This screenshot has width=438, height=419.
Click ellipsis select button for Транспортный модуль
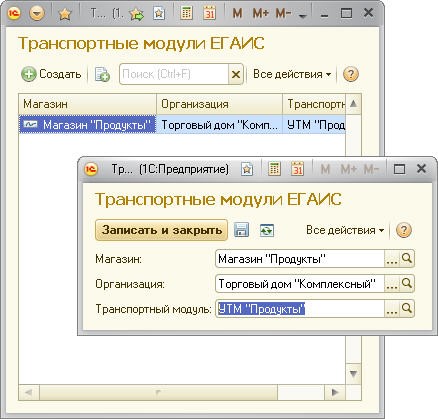[392, 309]
